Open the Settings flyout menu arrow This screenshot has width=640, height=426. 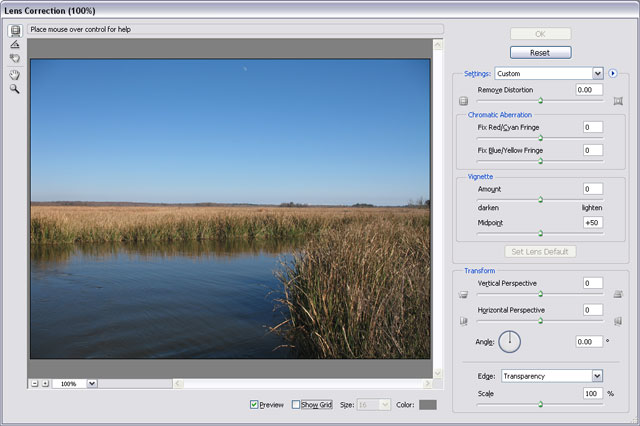tap(612, 73)
